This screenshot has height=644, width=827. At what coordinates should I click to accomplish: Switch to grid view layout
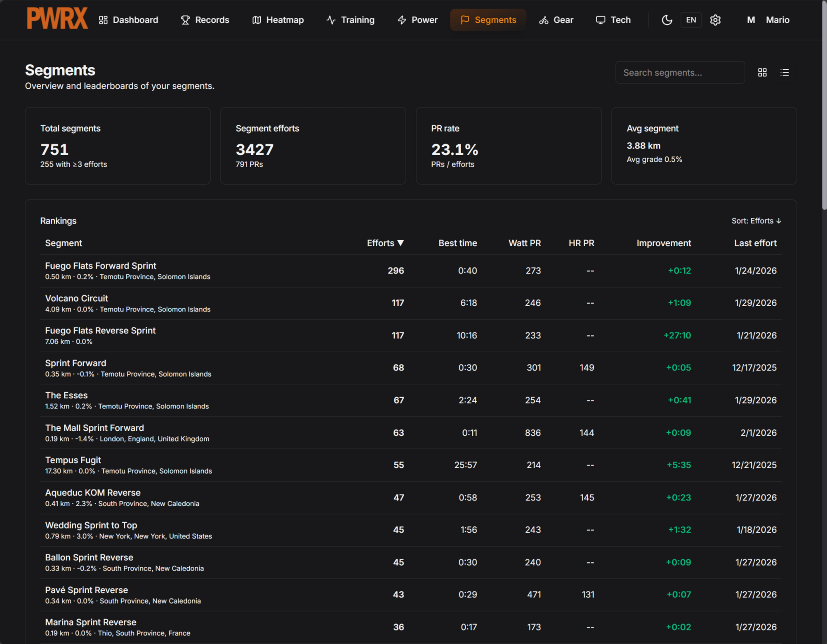pos(762,73)
